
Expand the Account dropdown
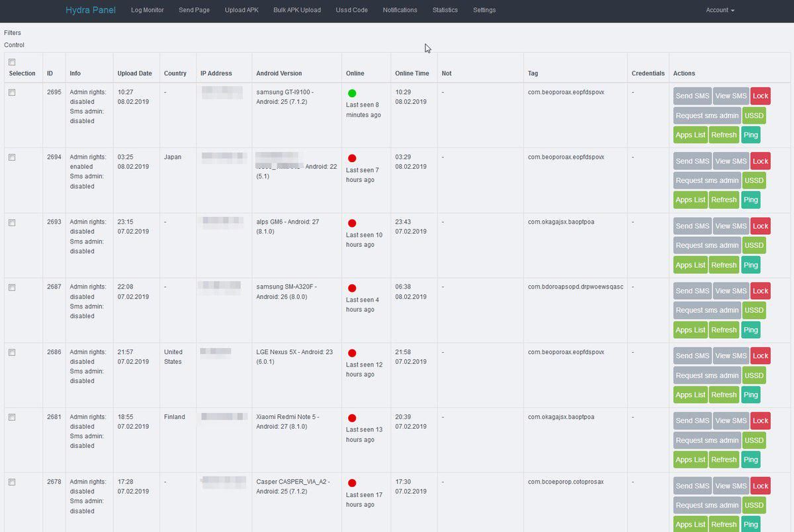(720, 10)
